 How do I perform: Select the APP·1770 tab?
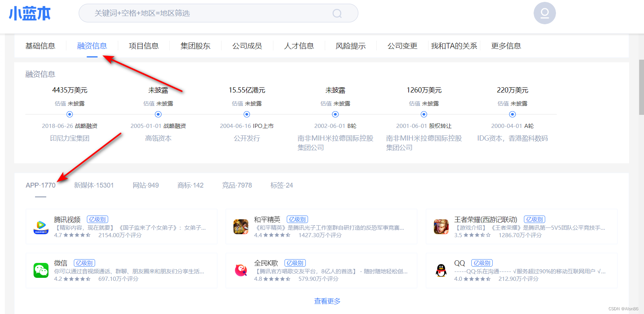point(41,185)
